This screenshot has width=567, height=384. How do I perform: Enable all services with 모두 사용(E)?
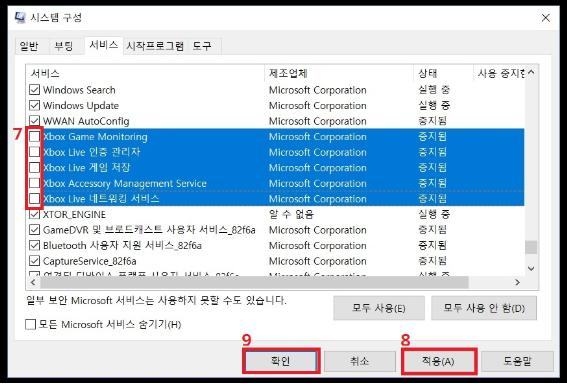pos(379,308)
